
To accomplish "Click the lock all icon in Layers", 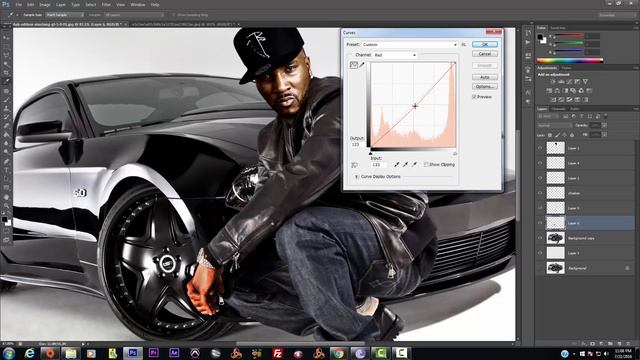I will pos(572,135).
